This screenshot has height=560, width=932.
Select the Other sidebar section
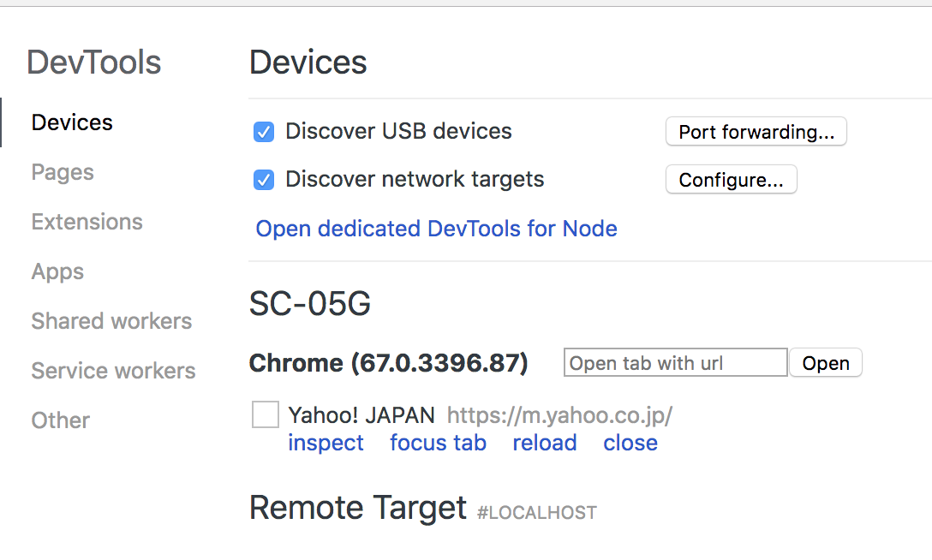point(60,420)
